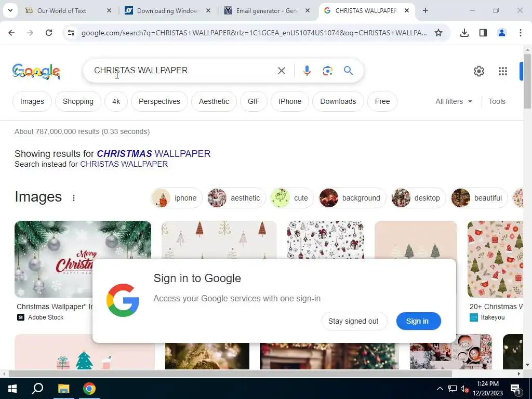Open the Windows Start menu

[12, 389]
